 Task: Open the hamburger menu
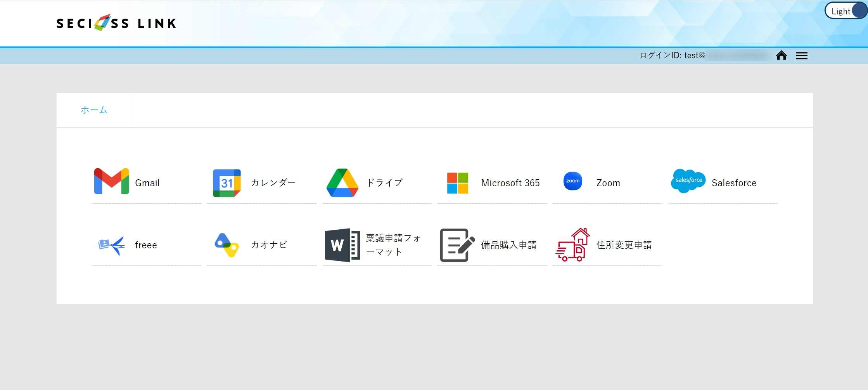[x=801, y=56]
